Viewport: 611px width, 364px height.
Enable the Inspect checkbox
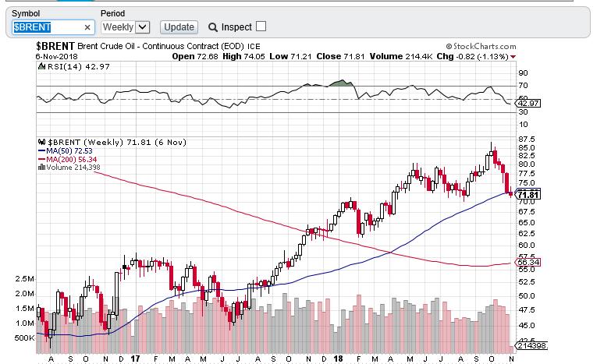point(261,26)
